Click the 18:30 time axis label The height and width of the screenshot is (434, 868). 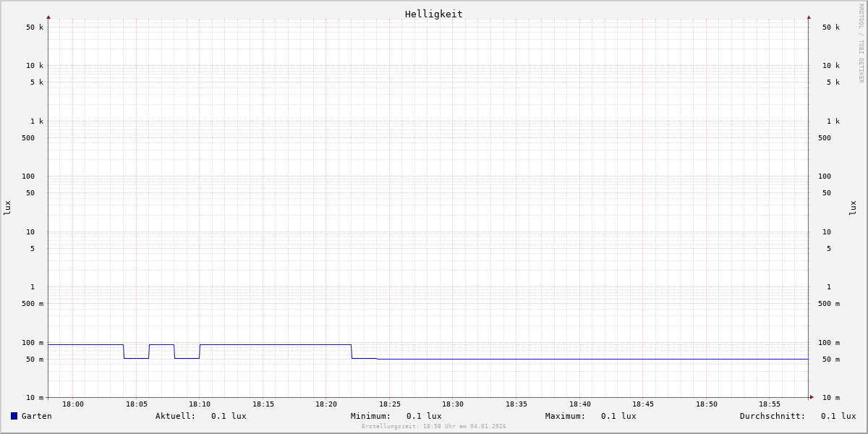pyautogui.click(x=453, y=404)
